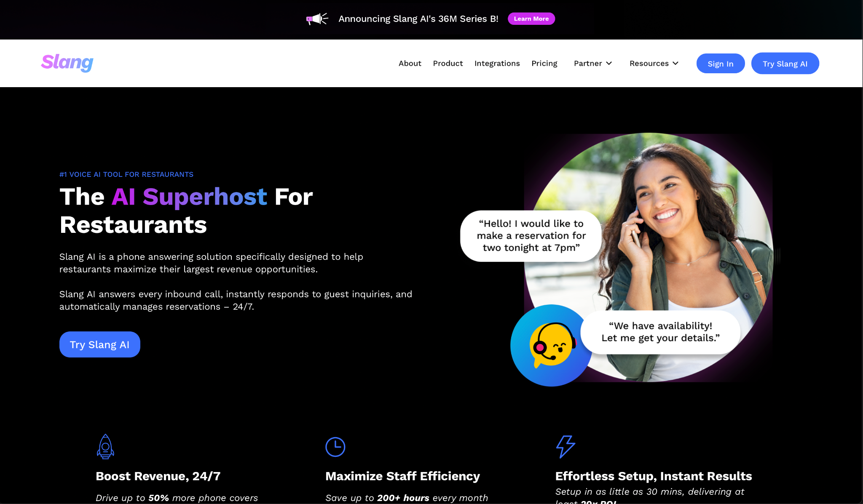Click the clock icon above Maximize Staff Efficiency

[335, 447]
